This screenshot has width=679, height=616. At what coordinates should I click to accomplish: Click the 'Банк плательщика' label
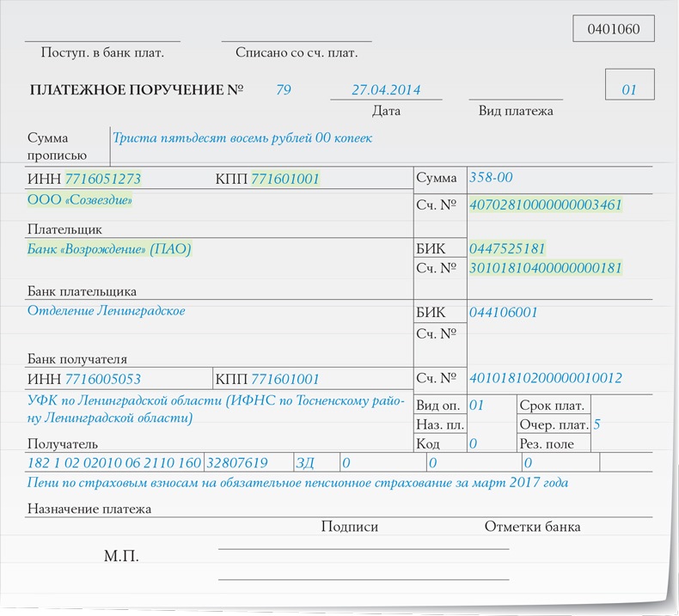point(82,291)
